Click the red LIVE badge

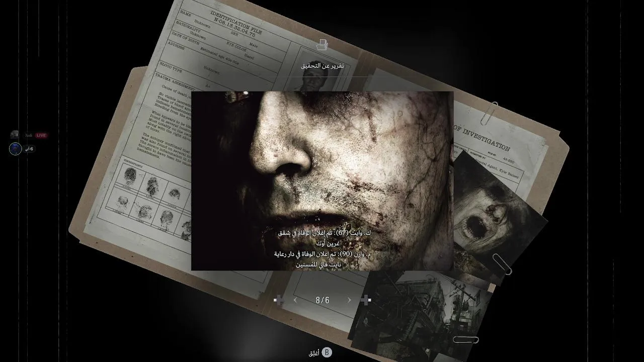pos(41,135)
